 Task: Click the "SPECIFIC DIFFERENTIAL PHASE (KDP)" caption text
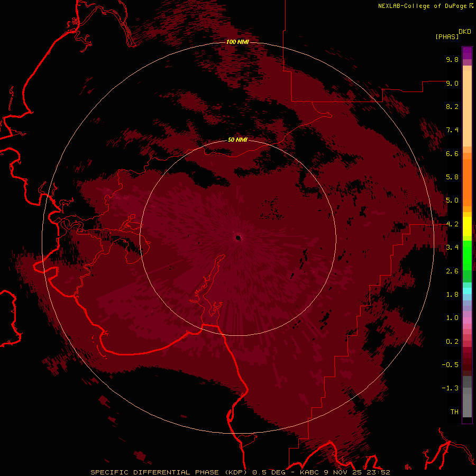click(x=169, y=472)
